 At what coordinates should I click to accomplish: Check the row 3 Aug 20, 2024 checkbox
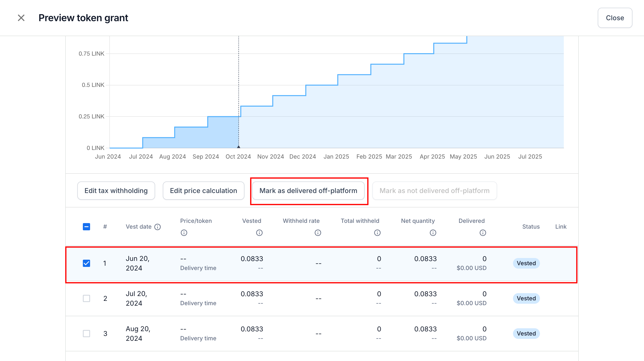coord(86,334)
